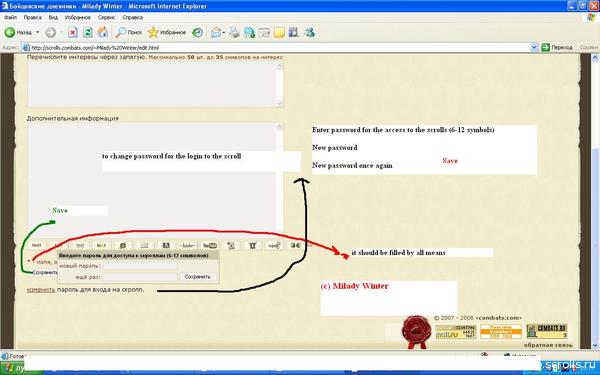Open the Справка menu

click(x=132, y=18)
